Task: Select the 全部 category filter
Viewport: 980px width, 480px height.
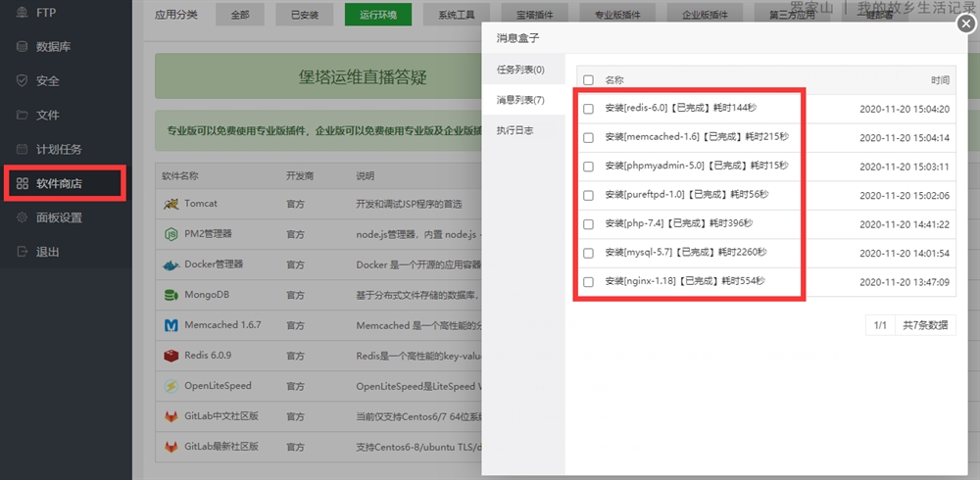Action: point(240,15)
